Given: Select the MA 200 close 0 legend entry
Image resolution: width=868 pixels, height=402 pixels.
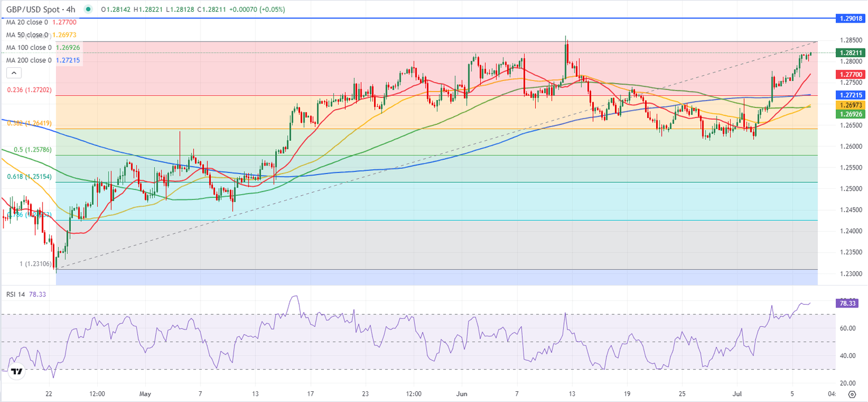Looking at the screenshot, I should [x=28, y=60].
